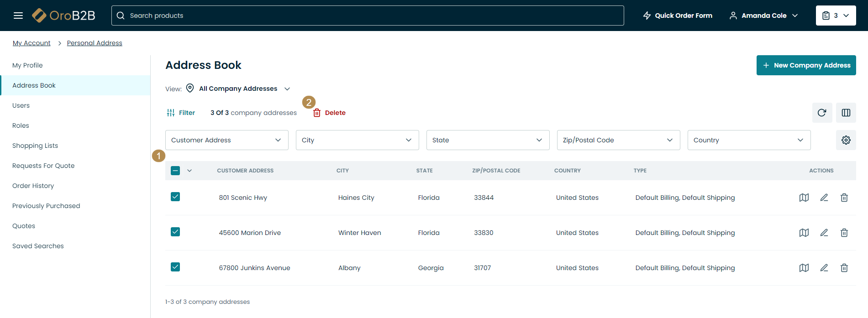Expand the Zip/Postal Code filter
Screen dimensions: 868x318
pyautogui.click(x=618, y=140)
